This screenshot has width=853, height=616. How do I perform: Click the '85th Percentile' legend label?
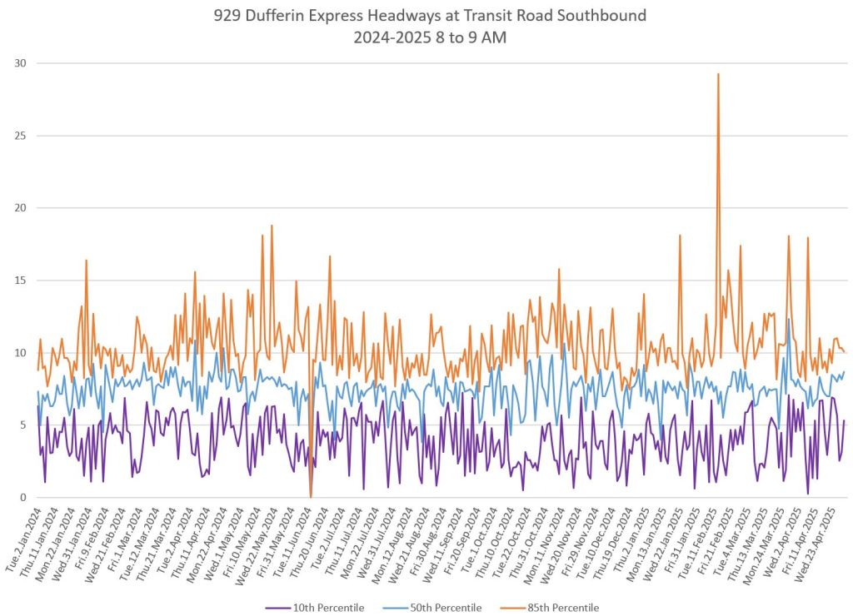[x=562, y=608]
